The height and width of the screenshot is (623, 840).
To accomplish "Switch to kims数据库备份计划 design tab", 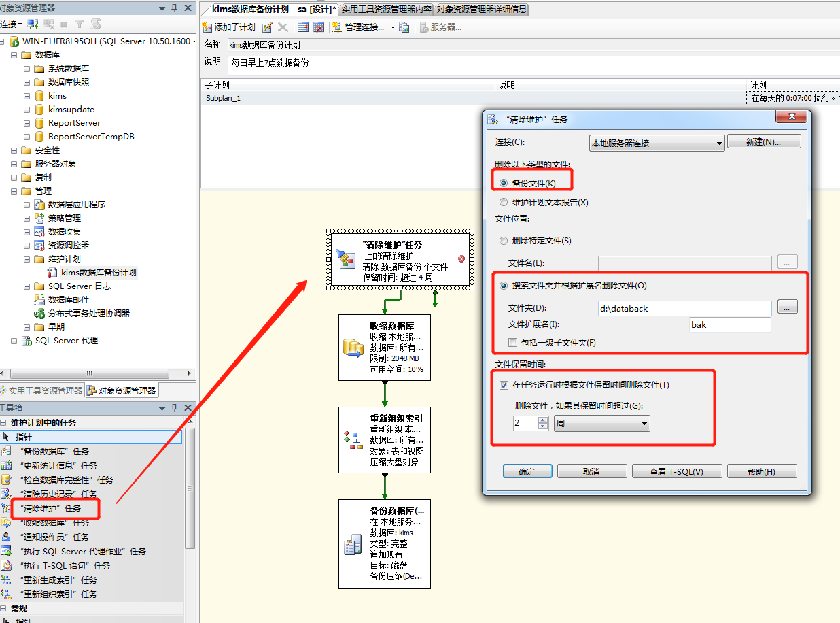I will (275, 9).
